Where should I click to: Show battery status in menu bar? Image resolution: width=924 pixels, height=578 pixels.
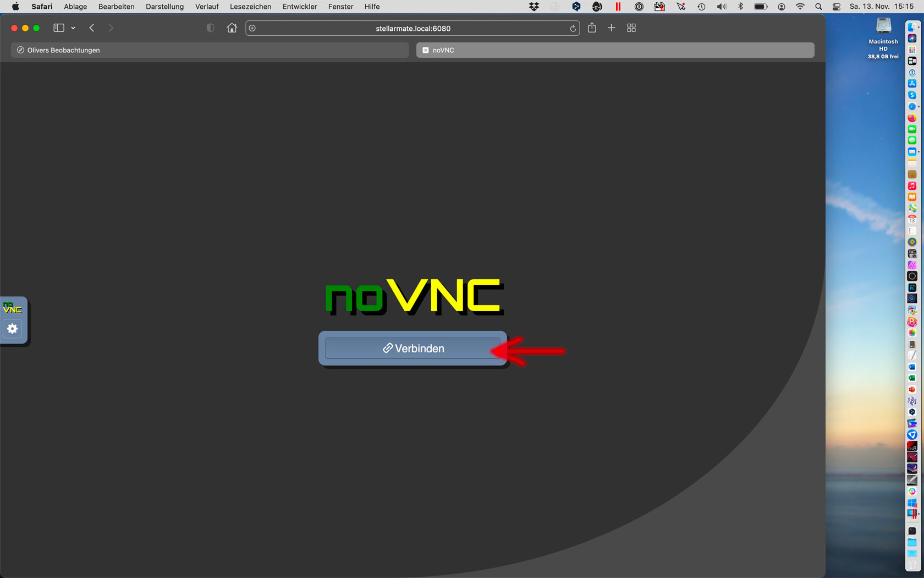[761, 7]
